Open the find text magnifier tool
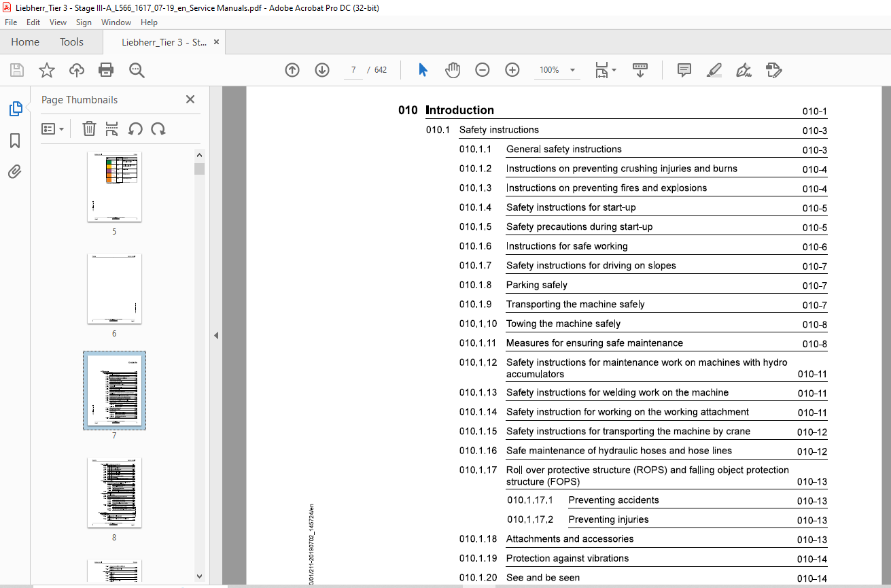Image resolution: width=891 pixels, height=588 pixels. (x=137, y=70)
